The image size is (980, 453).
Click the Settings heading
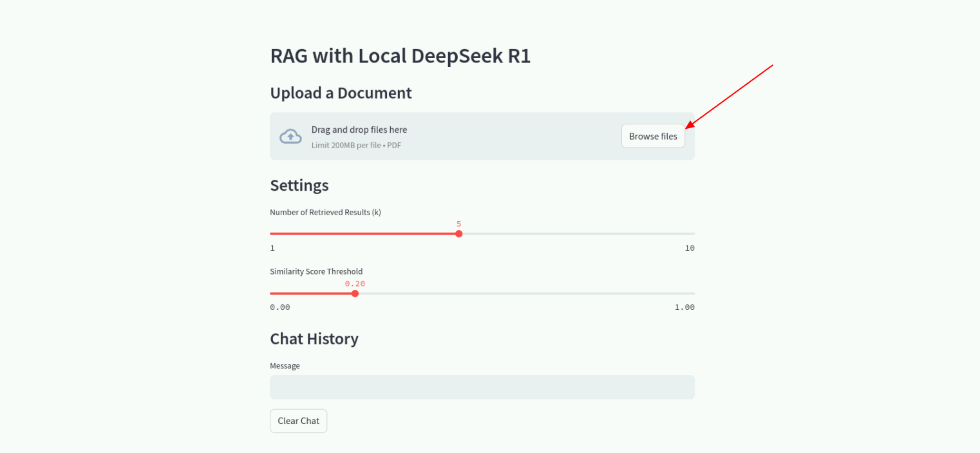(299, 186)
